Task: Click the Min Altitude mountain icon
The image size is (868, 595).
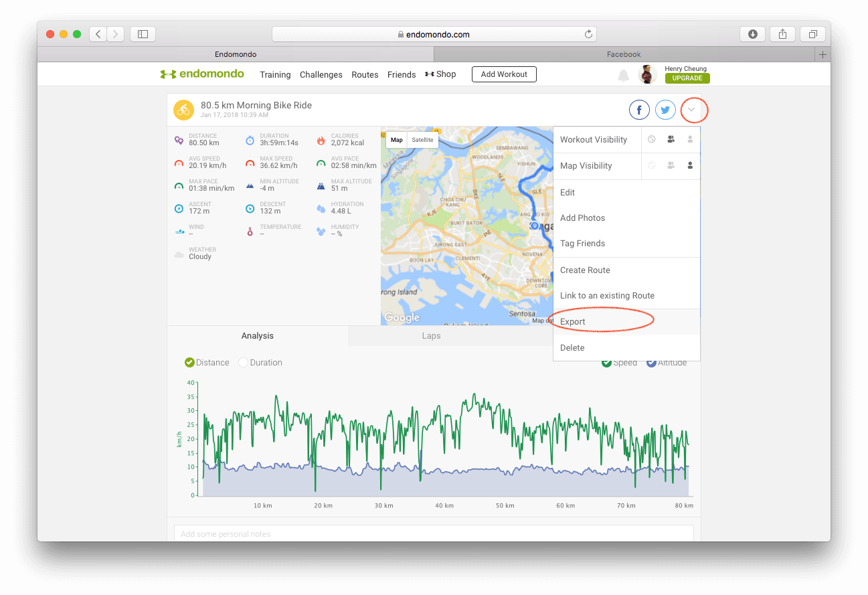Action: point(250,186)
